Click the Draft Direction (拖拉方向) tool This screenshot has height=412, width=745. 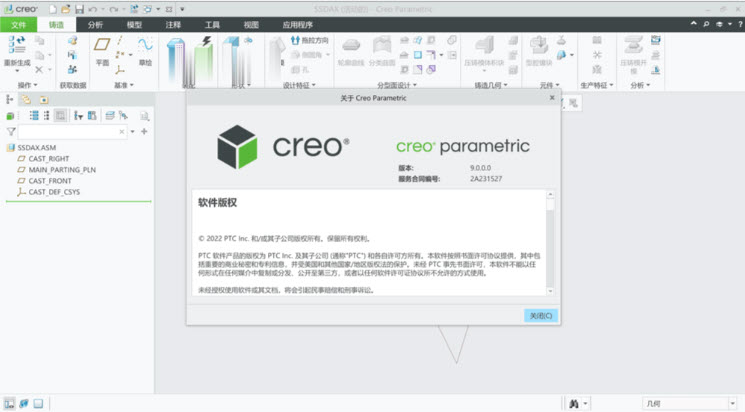(x=309, y=41)
